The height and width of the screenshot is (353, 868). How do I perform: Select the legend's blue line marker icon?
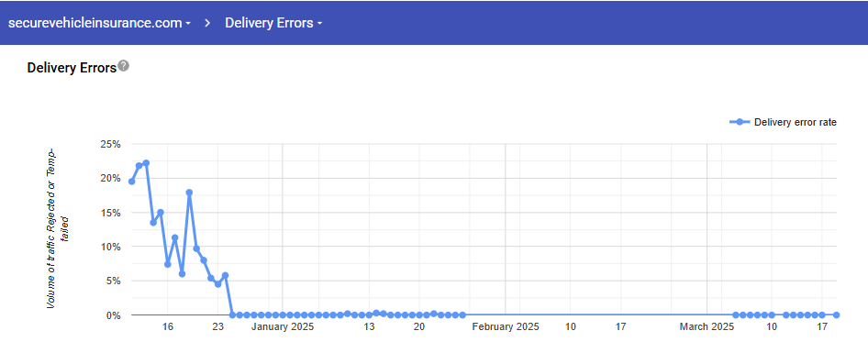click(740, 122)
